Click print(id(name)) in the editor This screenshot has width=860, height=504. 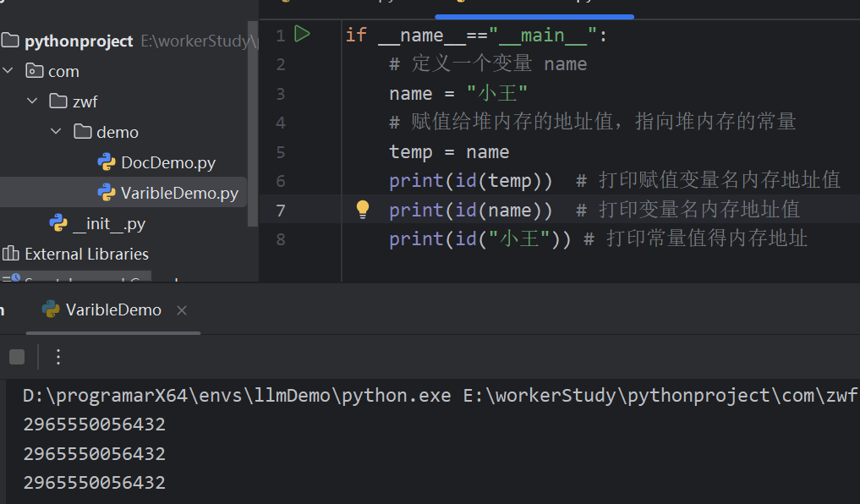[470, 210]
